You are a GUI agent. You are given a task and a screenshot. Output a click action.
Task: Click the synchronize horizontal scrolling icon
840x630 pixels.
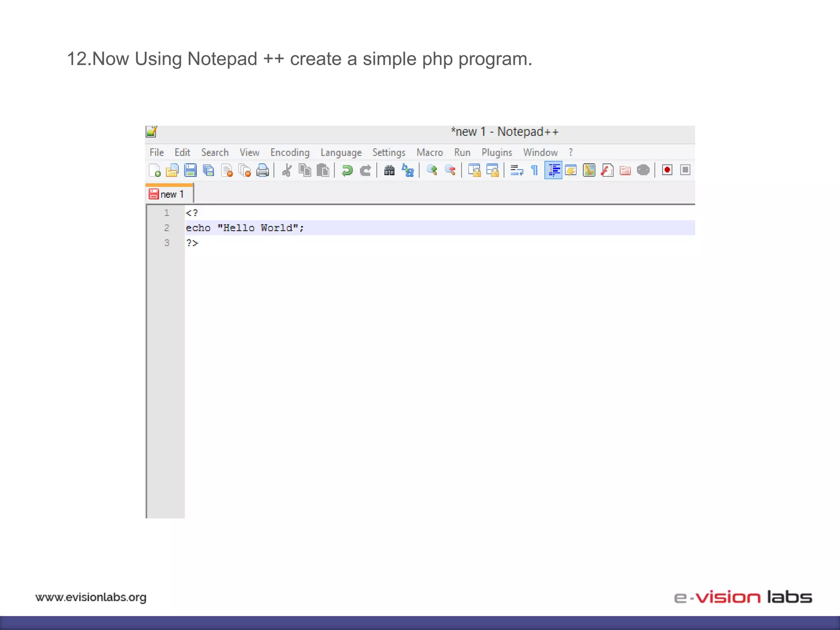coord(492,170)
